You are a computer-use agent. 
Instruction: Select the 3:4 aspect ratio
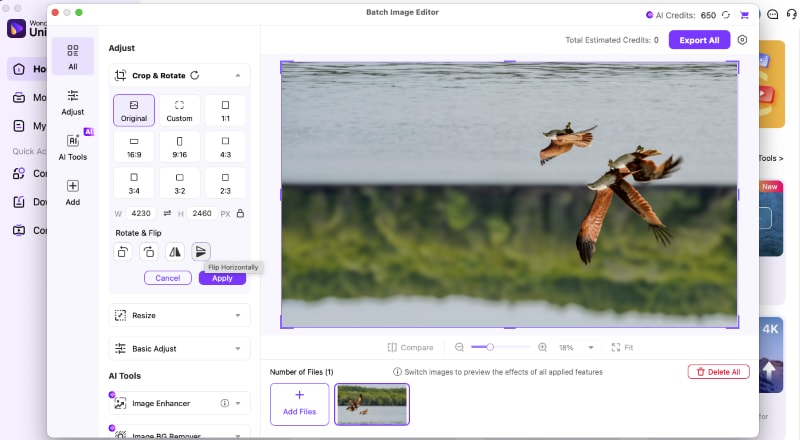134,183
